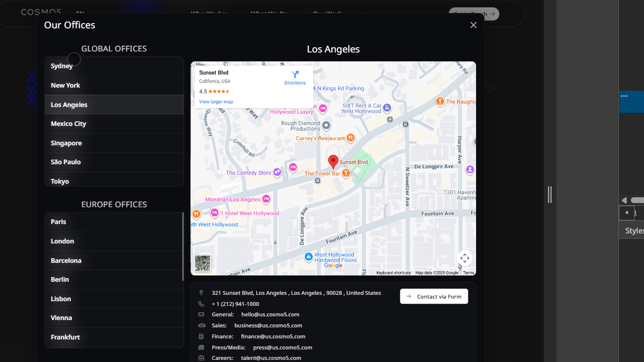Click the 321 Sunset Blvd address text
The image size is (644, 362).
point(296,293)
